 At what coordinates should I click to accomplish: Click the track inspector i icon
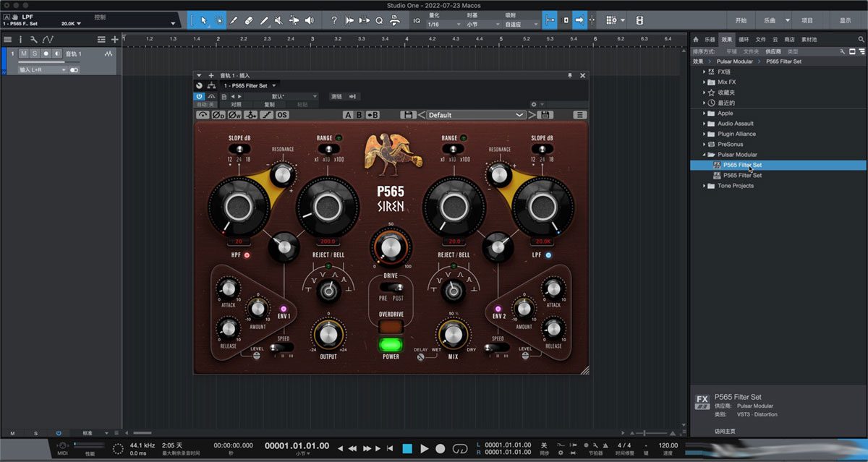pos(20,39)
